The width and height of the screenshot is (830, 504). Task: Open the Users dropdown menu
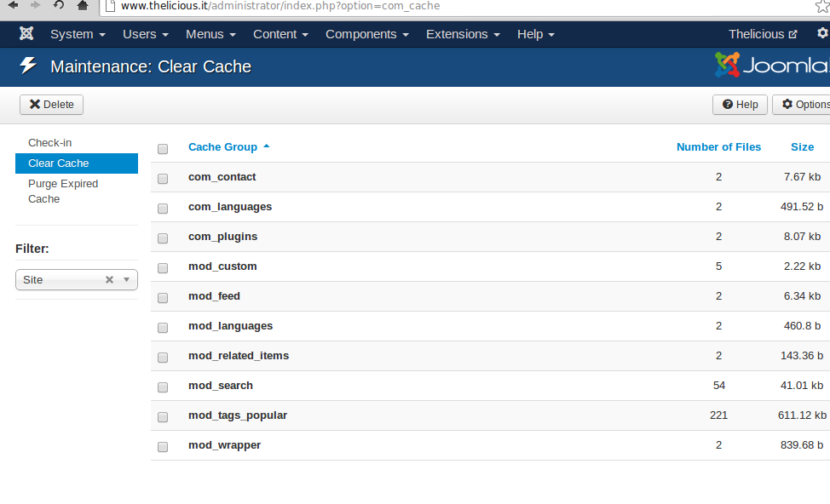pos(146,34)
